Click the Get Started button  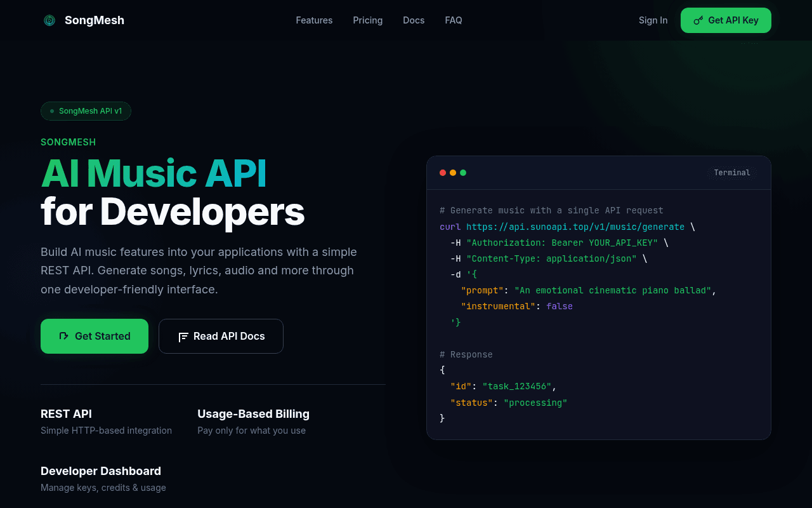95,336
